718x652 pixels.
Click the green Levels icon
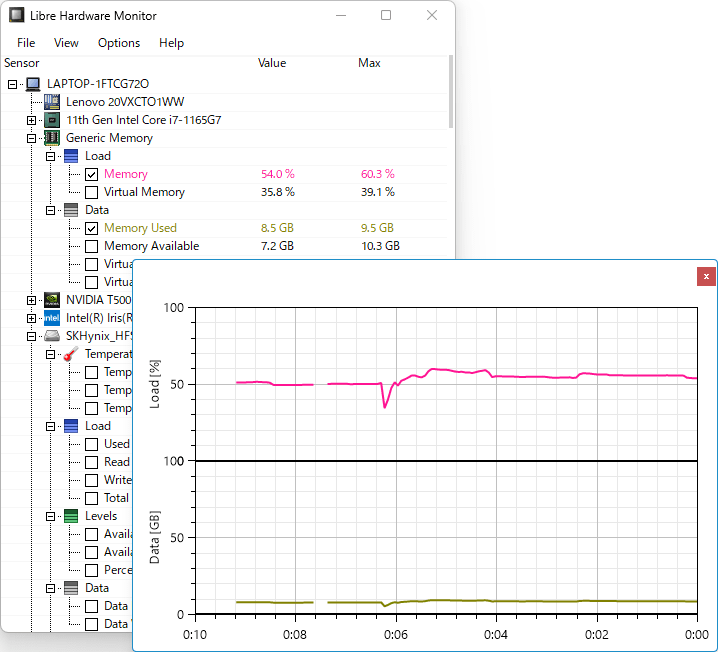(71, 516)
